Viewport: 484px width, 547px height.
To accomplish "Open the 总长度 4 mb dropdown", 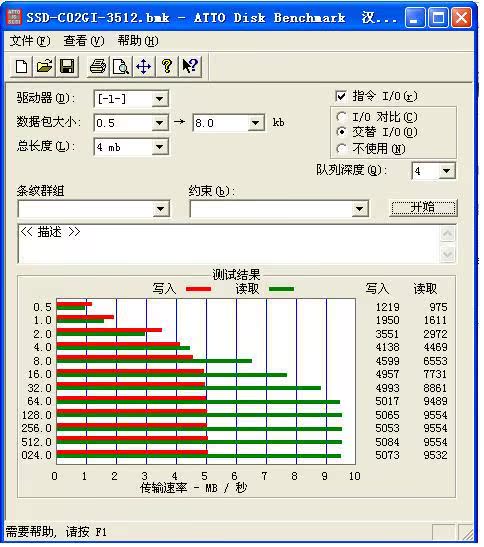I will click(159, 147).
